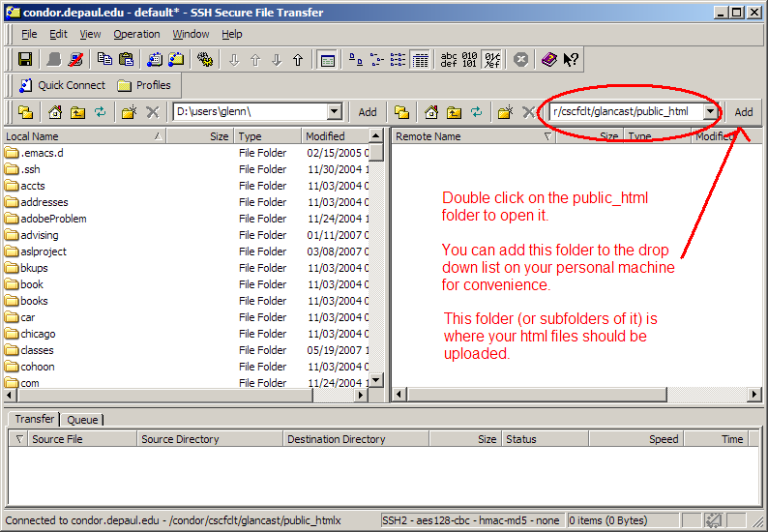Click local pane Type column header
Viewport: 768px width, 532px height.
point(268,136)
